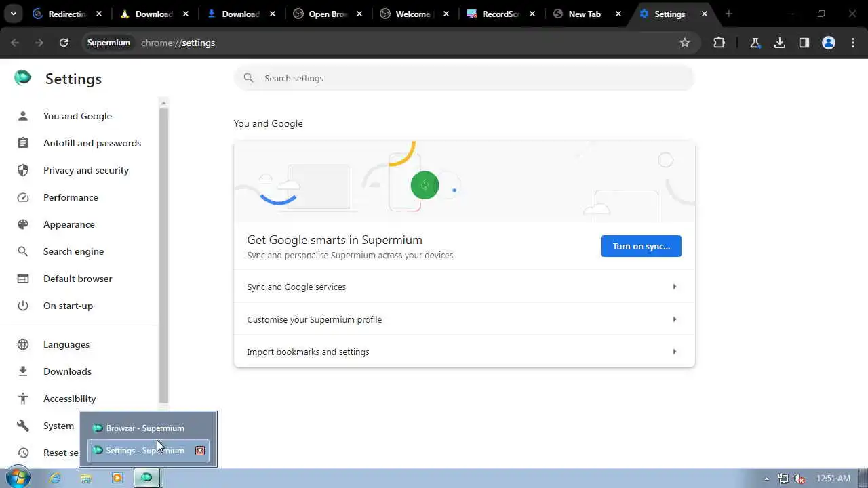Open Windows Explorer from taskbar
Image resolution: width=868 pixels, height=488 pixels.
pos(86,478)
